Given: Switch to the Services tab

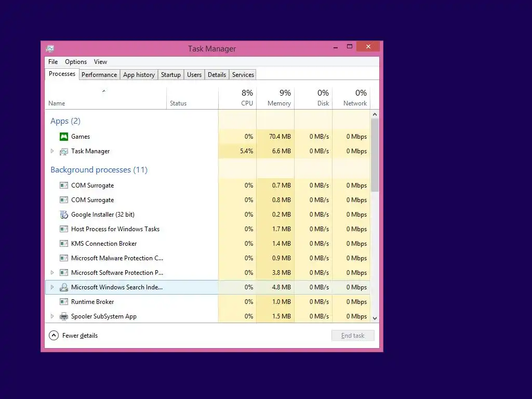Looking at the screenshot, I should coord(243,75).
